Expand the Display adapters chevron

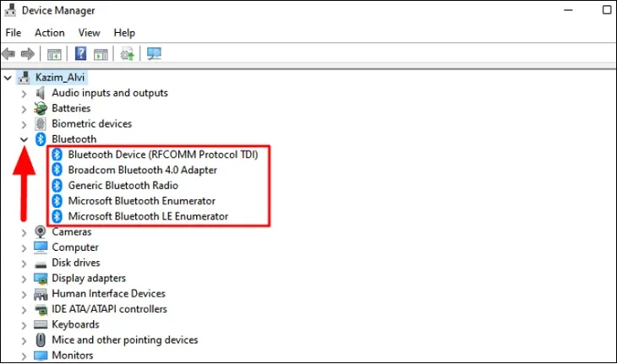tap(24, 279)
